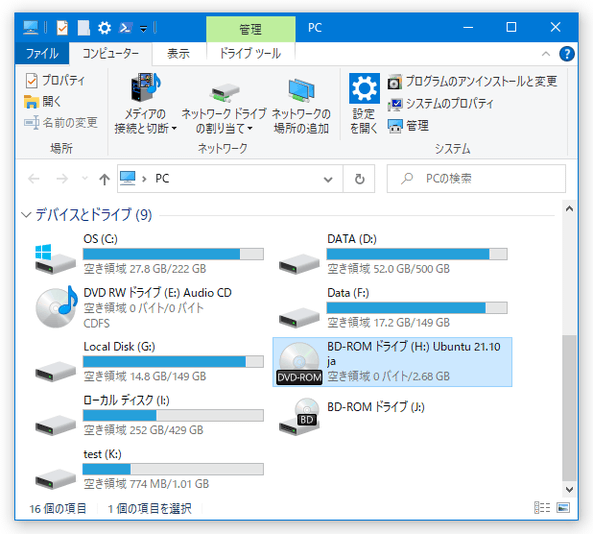The image size is (593, 534).
Task: Click プログラムのアンインストールと変更 icon
Action: pyautogui.click(x=394, y=82)
